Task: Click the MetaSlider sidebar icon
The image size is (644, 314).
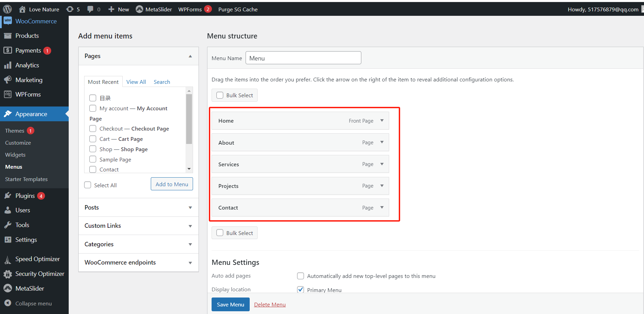Action: pos(8,289)
